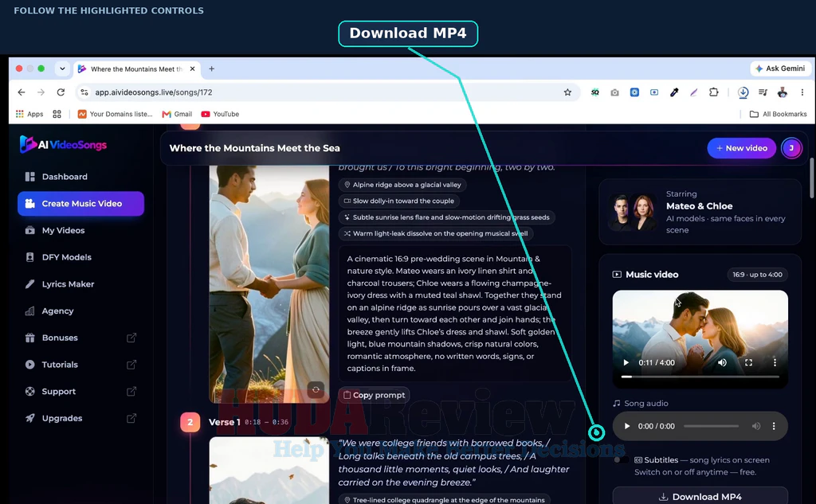Viewport: 816px width, 504px height.
Task: Open Chrome three-dot menu
Action: point(802,92)
